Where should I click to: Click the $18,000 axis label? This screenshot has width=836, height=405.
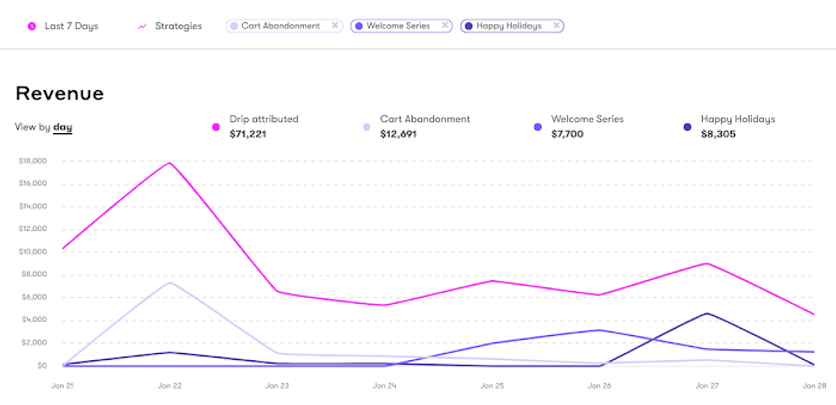tap(33, 161)
